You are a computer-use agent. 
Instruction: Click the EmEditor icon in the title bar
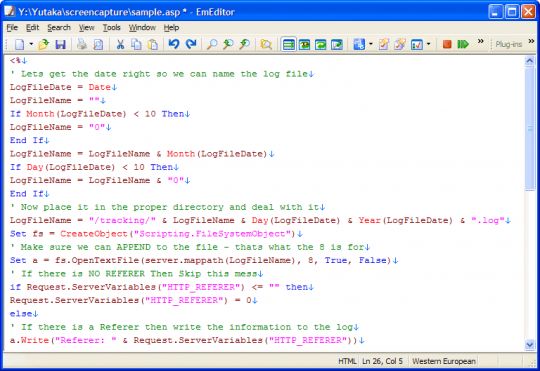click(x=10, y=12)
